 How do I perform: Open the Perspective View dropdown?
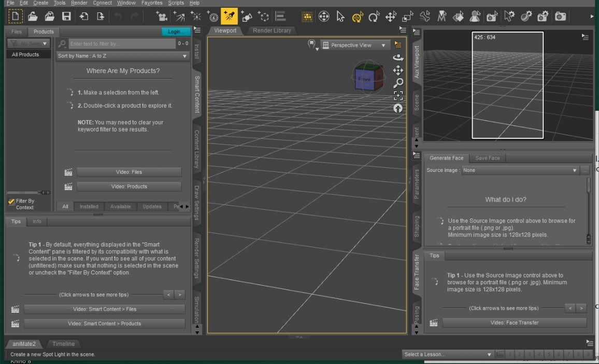(355, 45)
